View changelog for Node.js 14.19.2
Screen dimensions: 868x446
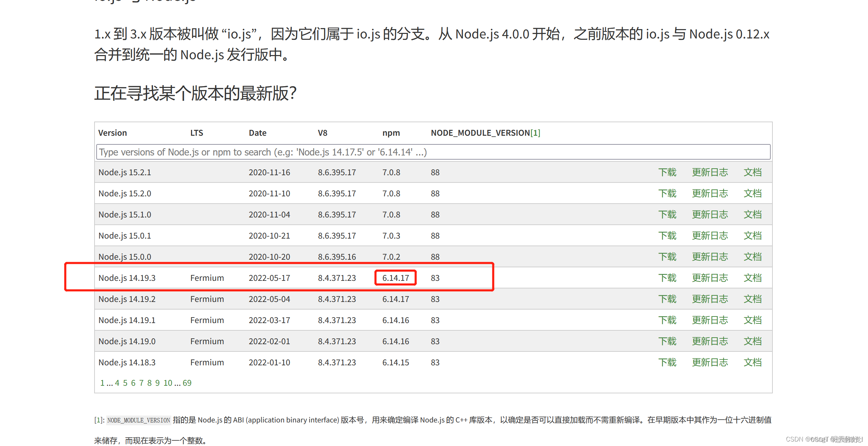[709, 299]
